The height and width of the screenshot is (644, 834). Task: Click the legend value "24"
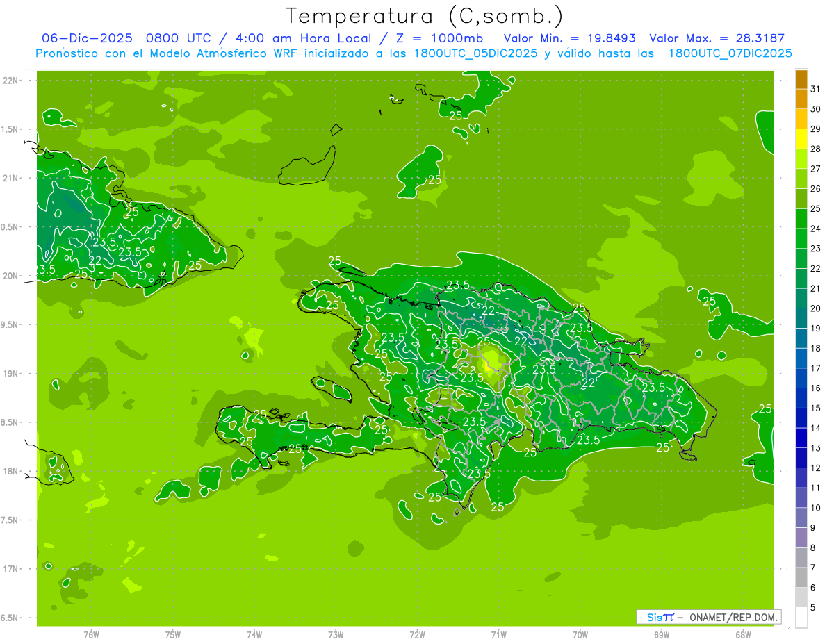[815, 229]
